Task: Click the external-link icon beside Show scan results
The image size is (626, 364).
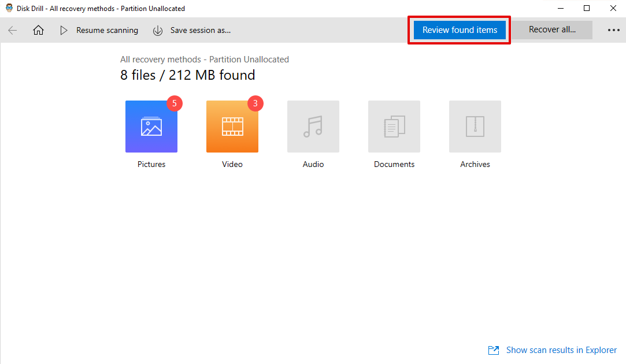Action: pos(494,351)
